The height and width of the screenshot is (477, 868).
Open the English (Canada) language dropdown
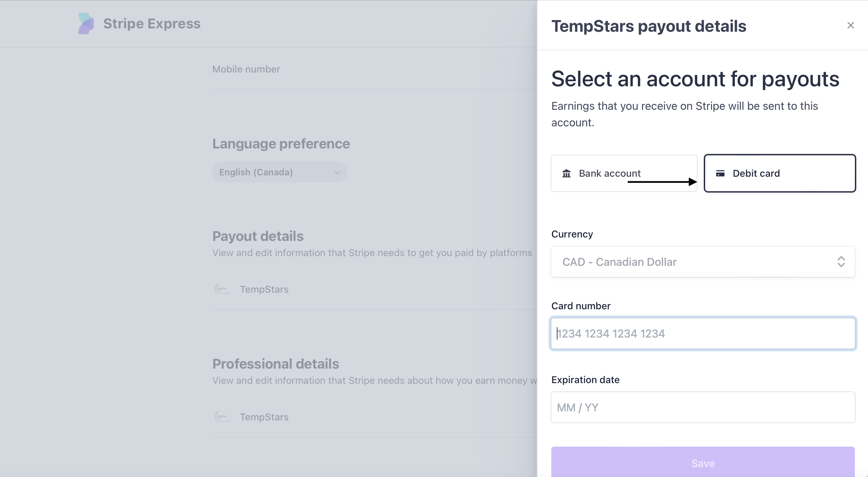click(279, 172)
